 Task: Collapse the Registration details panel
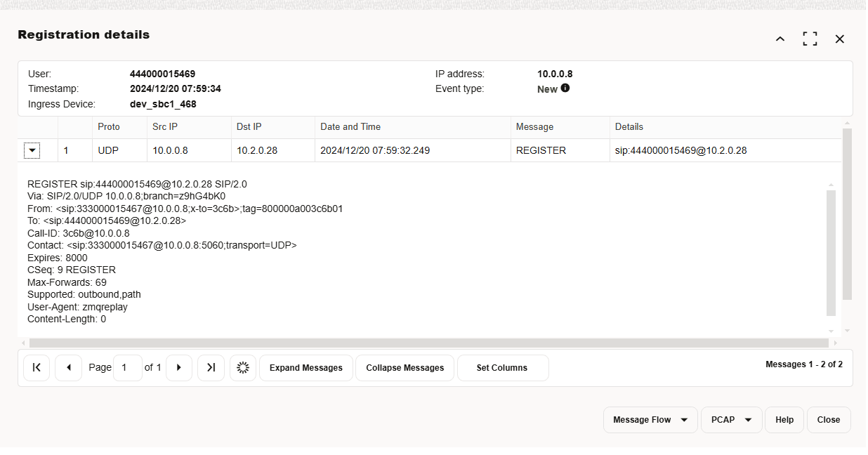tap(780, 39)
